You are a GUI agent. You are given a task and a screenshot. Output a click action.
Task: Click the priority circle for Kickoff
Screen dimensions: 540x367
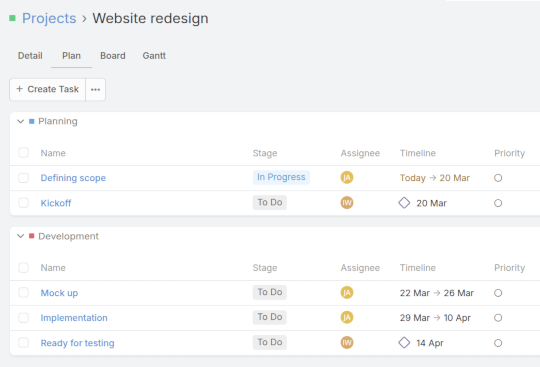click(x=498, y=203)
